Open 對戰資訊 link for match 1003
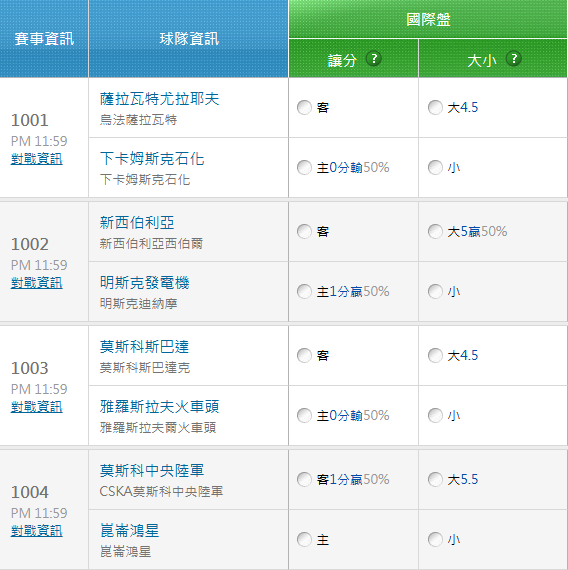This screenshot has height=570, width=568. pyautogui.click(x=37, y=407)
